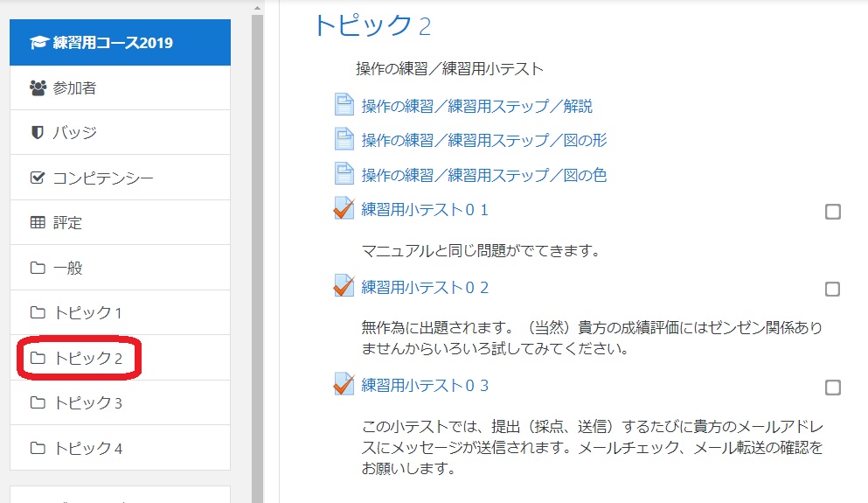The image size is (868, 503).
Task: Click the description starting 無作為に出題されます
Action: [x=592, y=338]
